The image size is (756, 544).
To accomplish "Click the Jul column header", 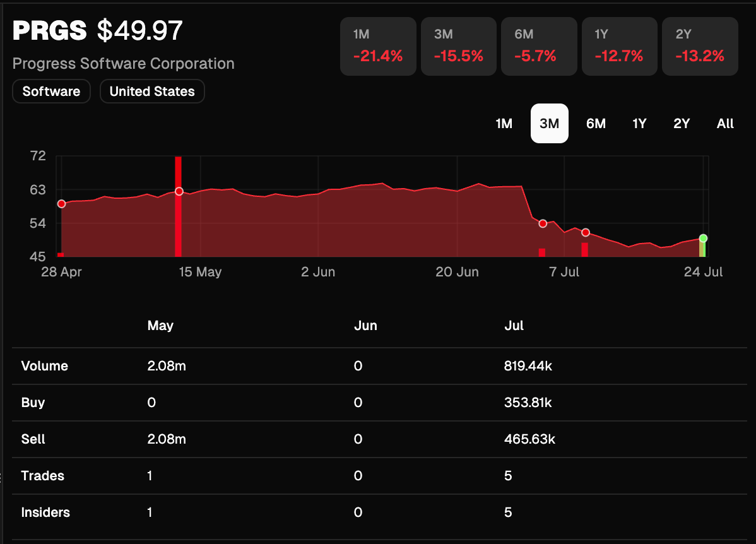I will [514, 326].
